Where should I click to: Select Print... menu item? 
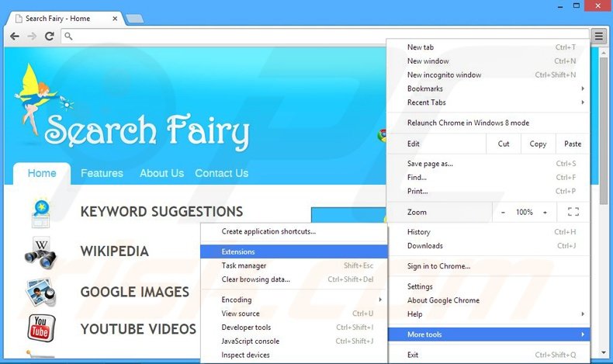click(x=488, y=191)
